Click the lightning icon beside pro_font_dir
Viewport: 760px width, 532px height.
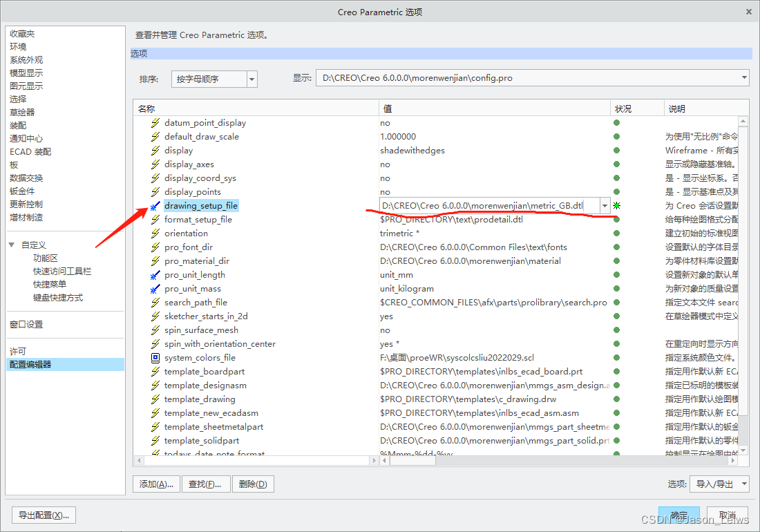(x=155, y=247)
